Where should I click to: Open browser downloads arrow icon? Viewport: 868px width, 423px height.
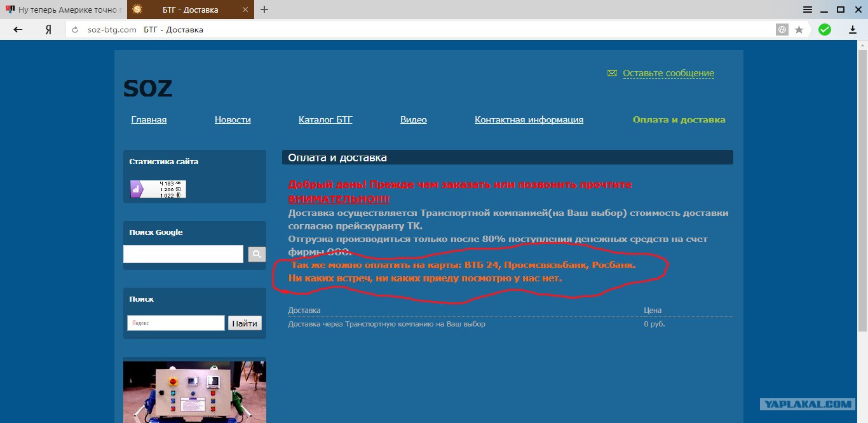click(x=853, y=30)
